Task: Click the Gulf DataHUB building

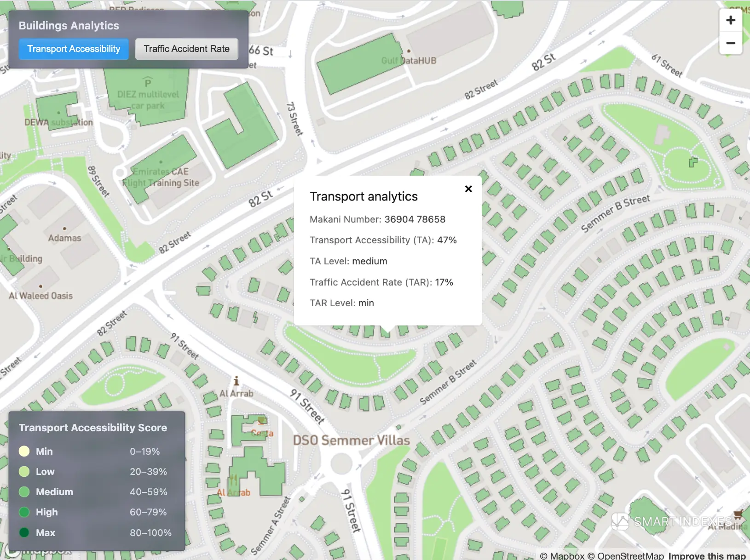Action: [x=360, y=63]
